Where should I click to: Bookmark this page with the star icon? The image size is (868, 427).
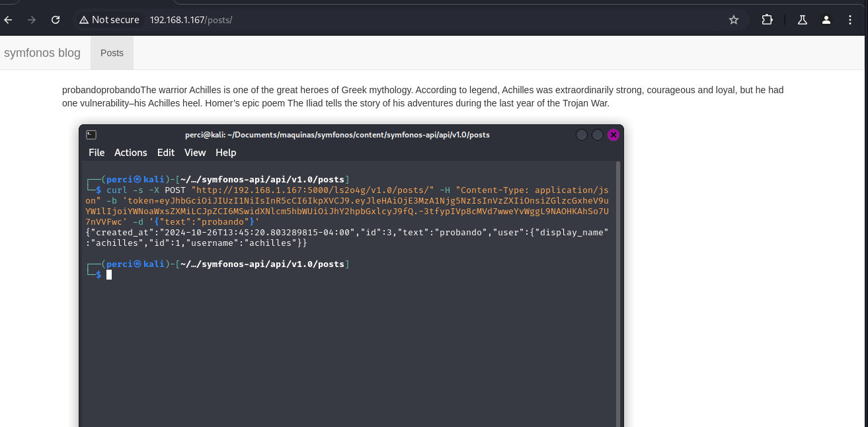click(x=733, y=20)
